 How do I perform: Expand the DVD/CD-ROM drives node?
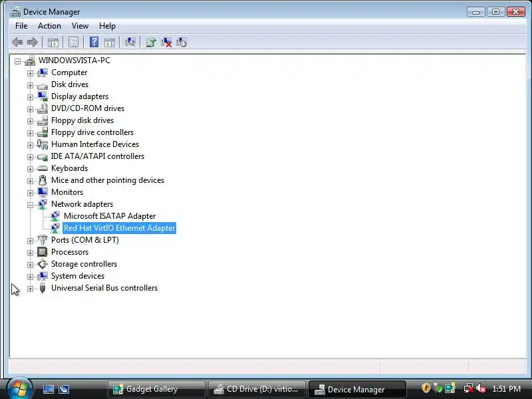click(30, 109)
